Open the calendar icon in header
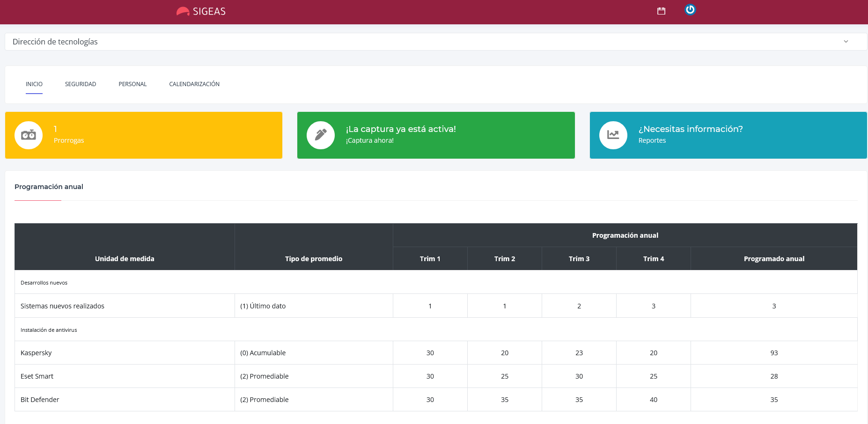The image size is (868, 424). (x=661, y=11)
